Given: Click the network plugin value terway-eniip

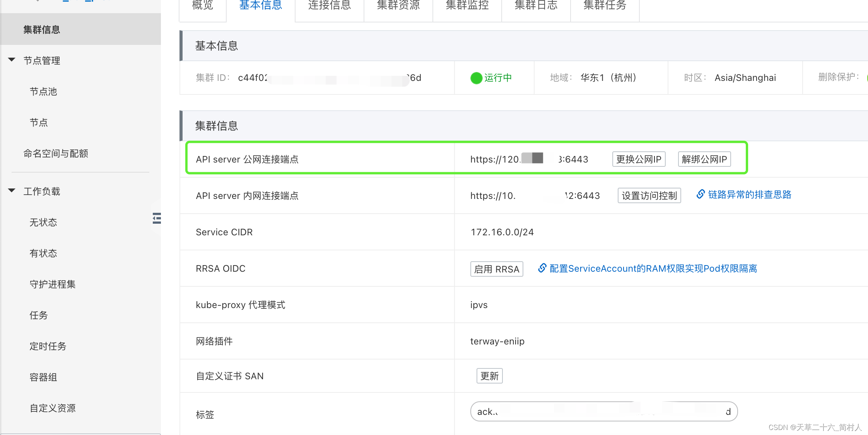Looking at the screenshot, I should pos(497,341).
